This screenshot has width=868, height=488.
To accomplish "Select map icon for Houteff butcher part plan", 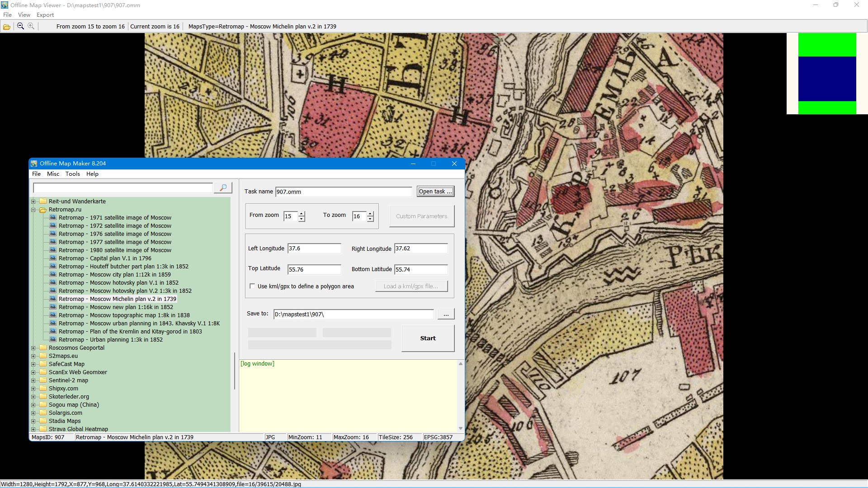I will pos(53,266).
